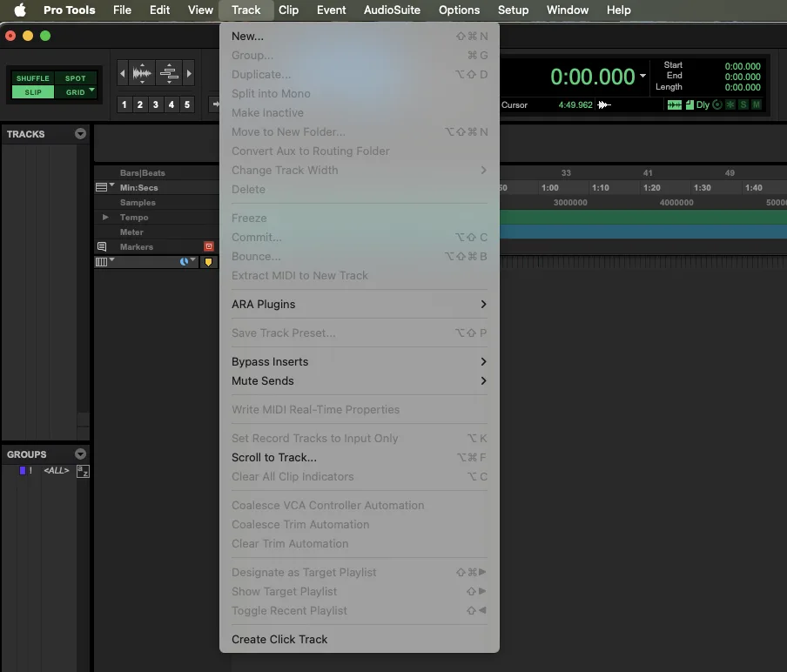Click the green asterisk indicator
The height and width of the screenshot is (672, 787).
730,104
